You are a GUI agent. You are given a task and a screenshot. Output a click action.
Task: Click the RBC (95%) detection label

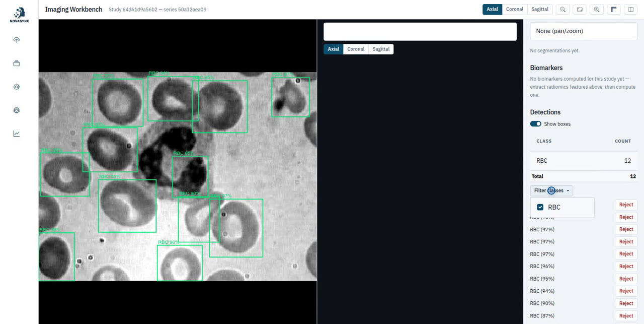click(542, 279)
